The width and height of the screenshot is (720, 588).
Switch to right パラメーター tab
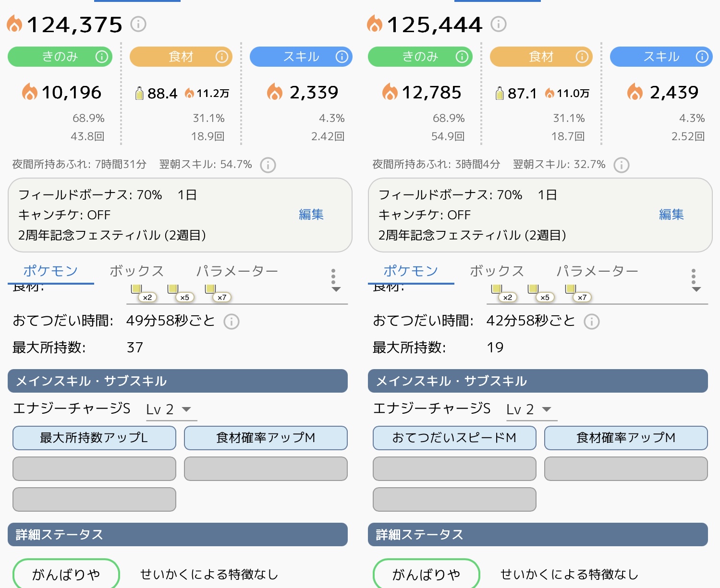(x=597, y=271)
